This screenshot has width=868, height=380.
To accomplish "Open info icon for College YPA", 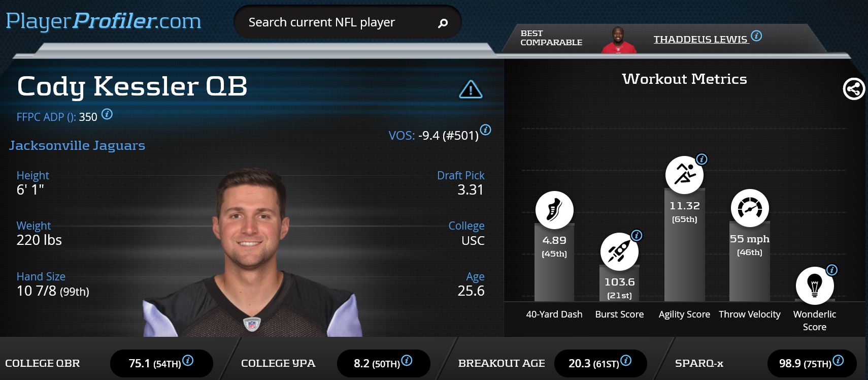I will tap(407, 361).
